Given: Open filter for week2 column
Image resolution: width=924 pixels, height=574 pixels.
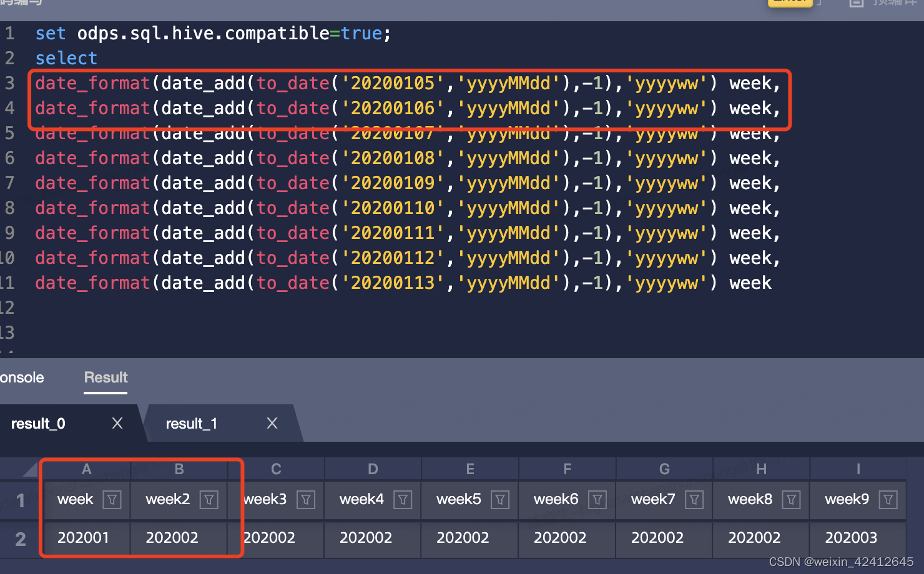Looking at the screenshot, I should [x=209, y=500].
